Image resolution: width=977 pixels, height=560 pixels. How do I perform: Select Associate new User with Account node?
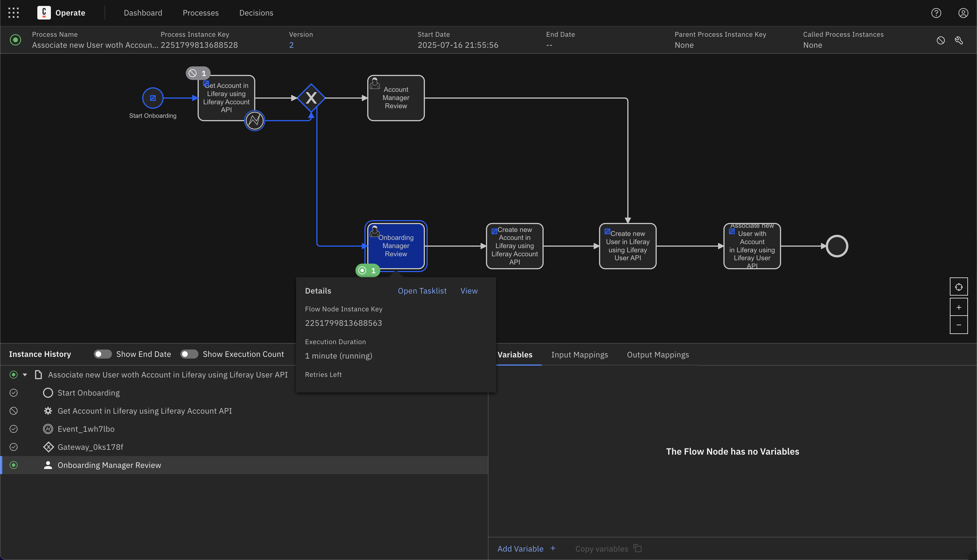click(x=752, y=246)
